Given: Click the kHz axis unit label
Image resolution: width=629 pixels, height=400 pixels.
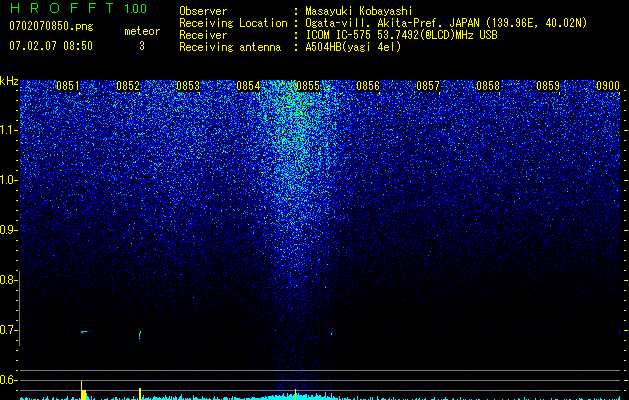Looking at the screenshot, I should click(x=9, y=81).
